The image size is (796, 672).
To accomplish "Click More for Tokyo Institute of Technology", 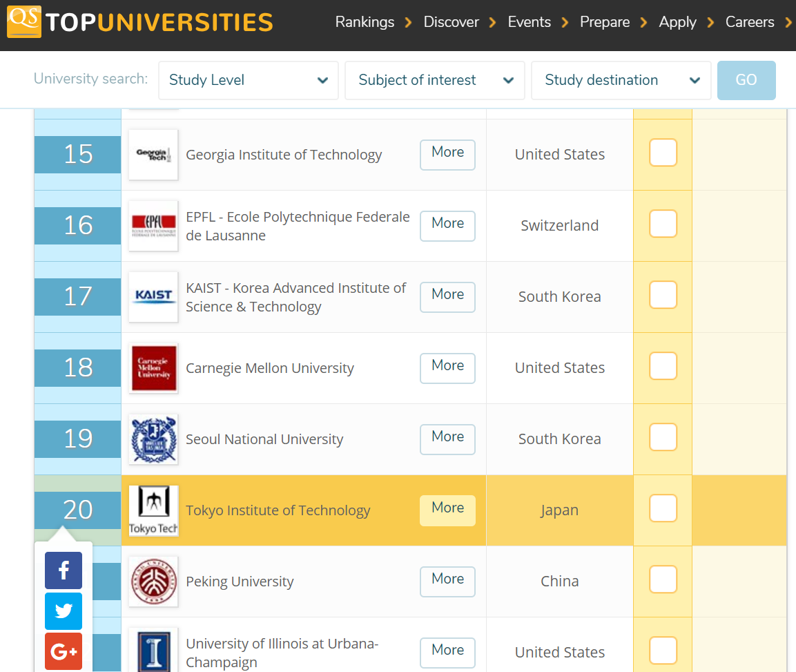I will tap(447, 509).
